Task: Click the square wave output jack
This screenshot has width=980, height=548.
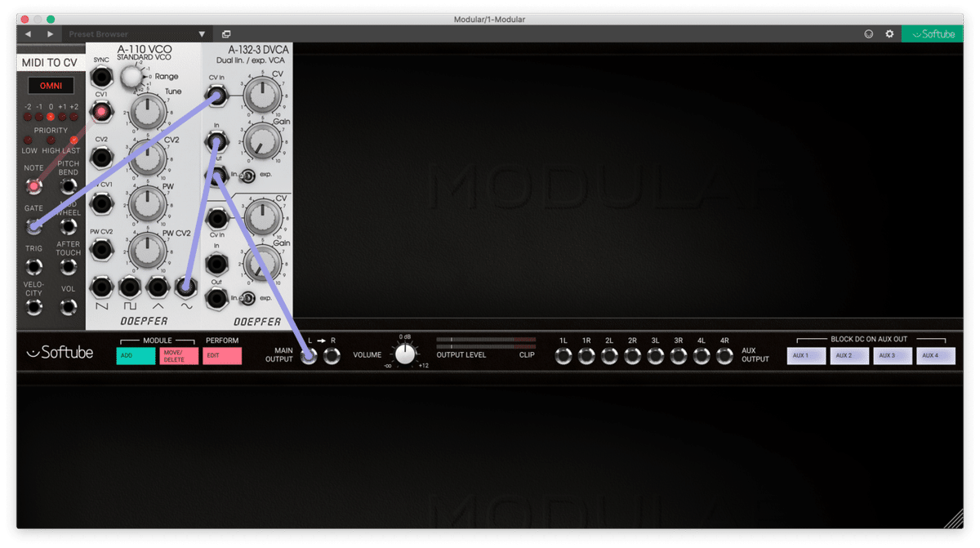Action: point(130,286)
